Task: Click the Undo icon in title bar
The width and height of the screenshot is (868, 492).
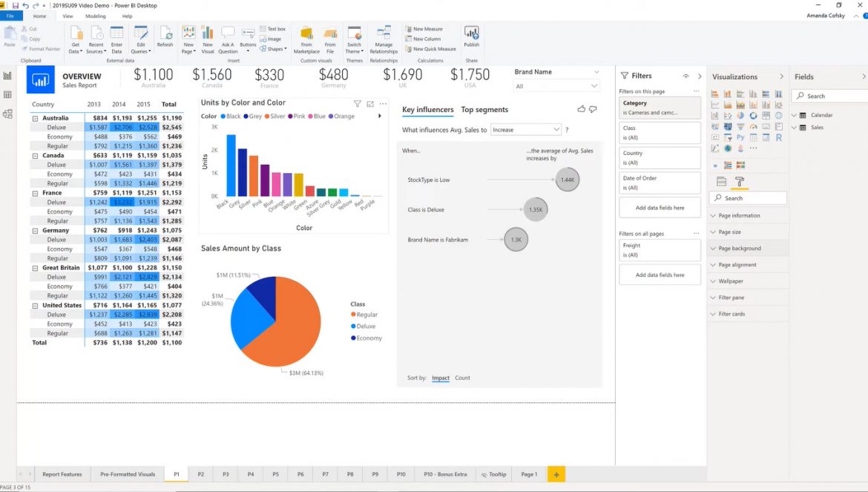Action: tap(25, 5)
